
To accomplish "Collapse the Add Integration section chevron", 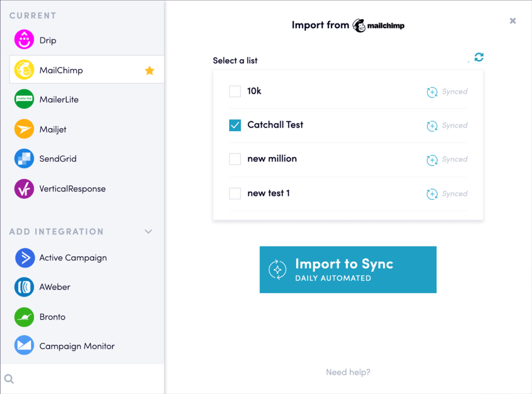I will coord(148,231).
